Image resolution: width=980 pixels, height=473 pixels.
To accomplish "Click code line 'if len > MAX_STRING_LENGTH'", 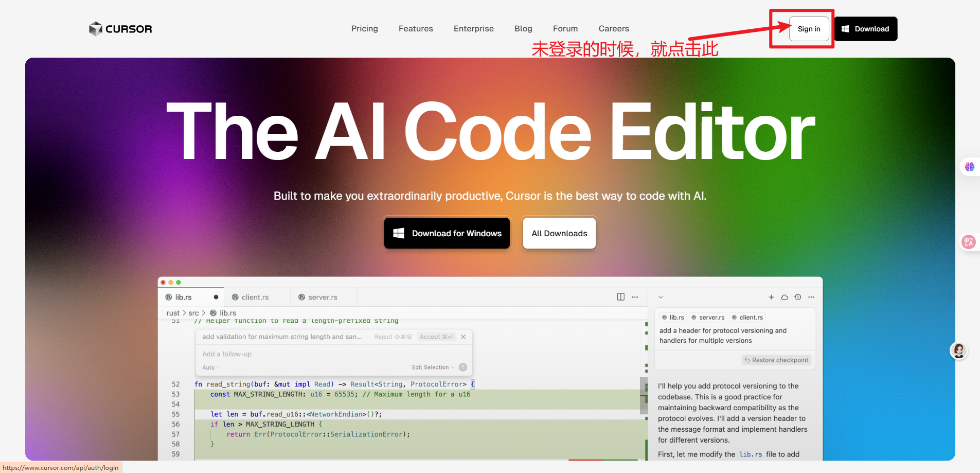I will tap(266, 424).
